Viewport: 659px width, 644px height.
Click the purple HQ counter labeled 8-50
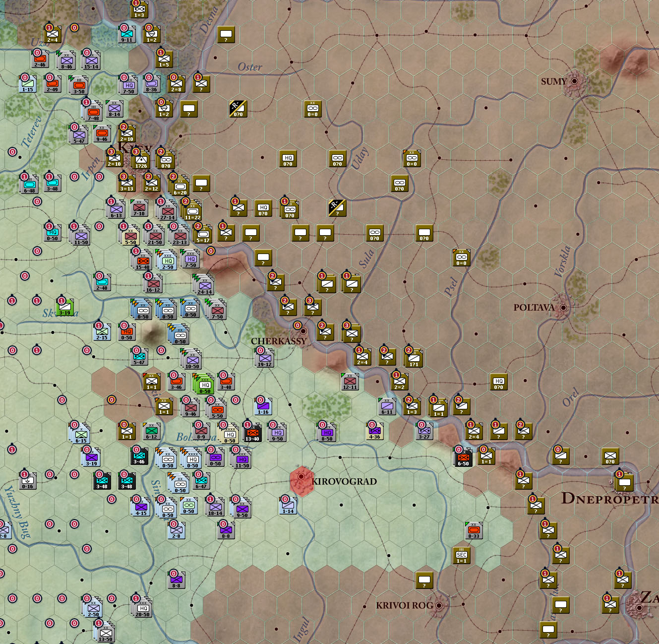tap(327, 432)
